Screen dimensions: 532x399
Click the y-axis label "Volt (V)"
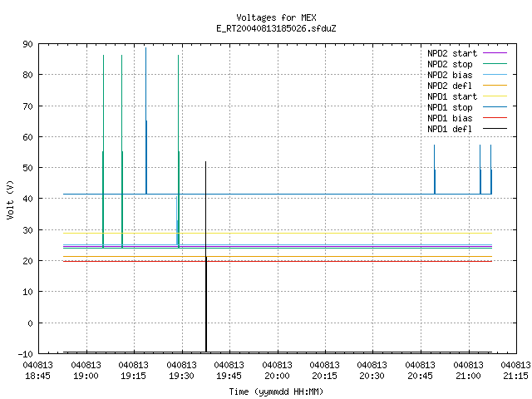(x=10, y=199)
